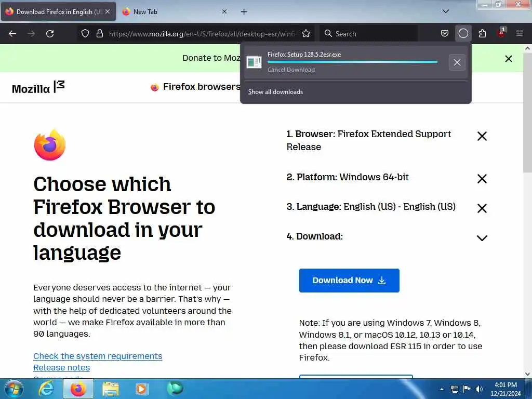Show hidden tray icons arrow
This screenshot has height=399, width=532.
coord(442,389)
